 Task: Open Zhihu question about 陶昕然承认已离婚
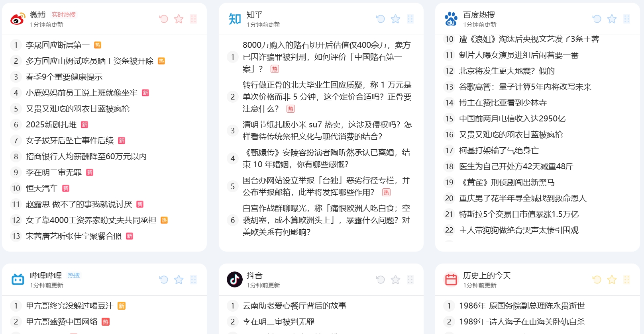327,158
